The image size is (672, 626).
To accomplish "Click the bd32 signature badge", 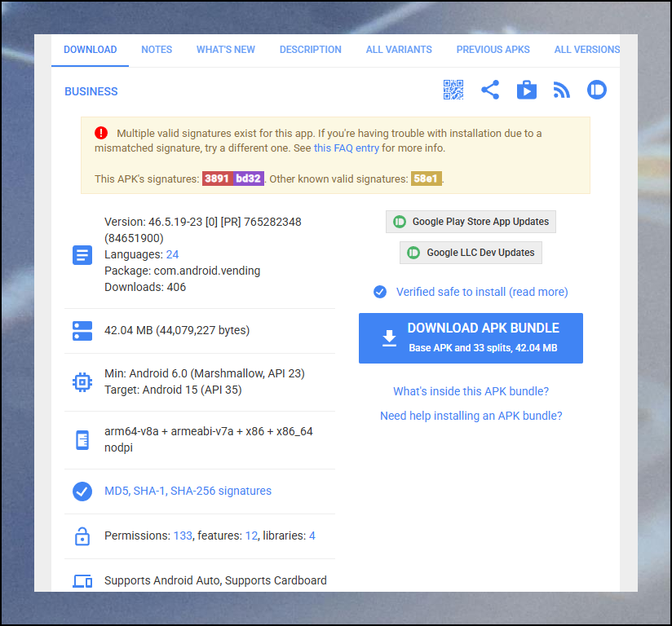I will (249, 179).
